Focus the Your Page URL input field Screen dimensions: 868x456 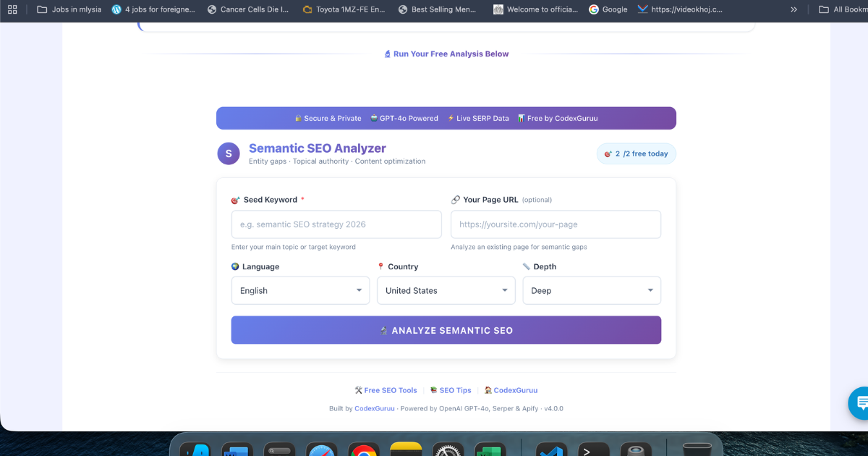click(556, 224)
